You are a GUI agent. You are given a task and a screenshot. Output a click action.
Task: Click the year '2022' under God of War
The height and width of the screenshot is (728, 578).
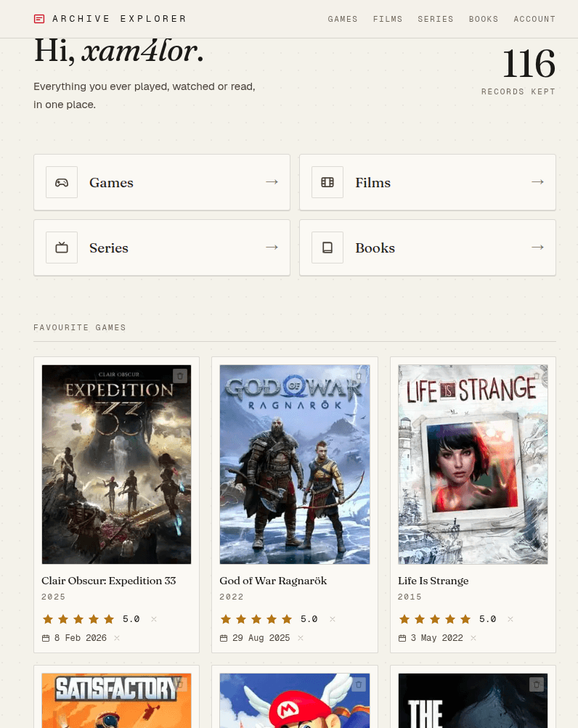click(232, 597)
